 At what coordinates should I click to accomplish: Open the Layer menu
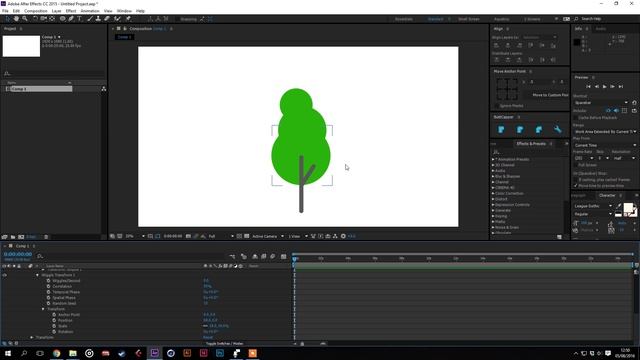(56, 11)
